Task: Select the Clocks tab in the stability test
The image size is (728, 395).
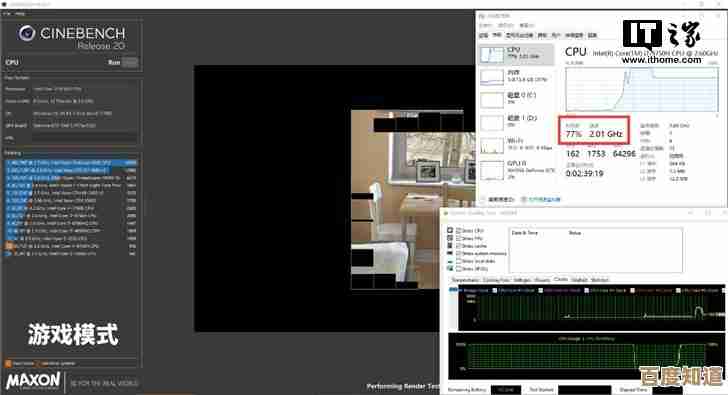Action: [x=561, y=279]
